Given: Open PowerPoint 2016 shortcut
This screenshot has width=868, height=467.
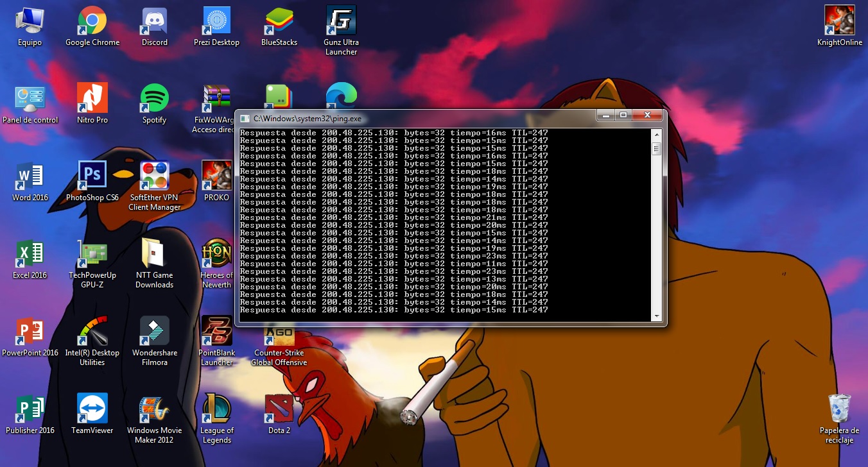Looking at the screenshot, I should [x=30, y=337].
